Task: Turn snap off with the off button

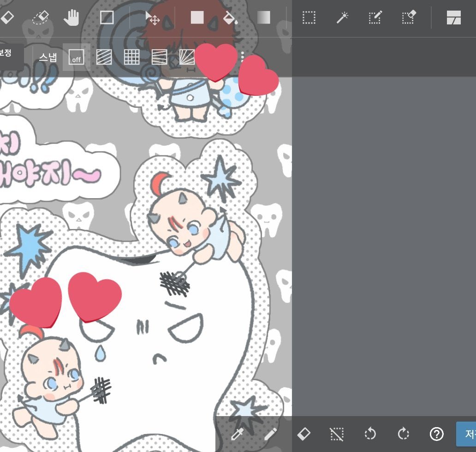Action: (76, 57)
